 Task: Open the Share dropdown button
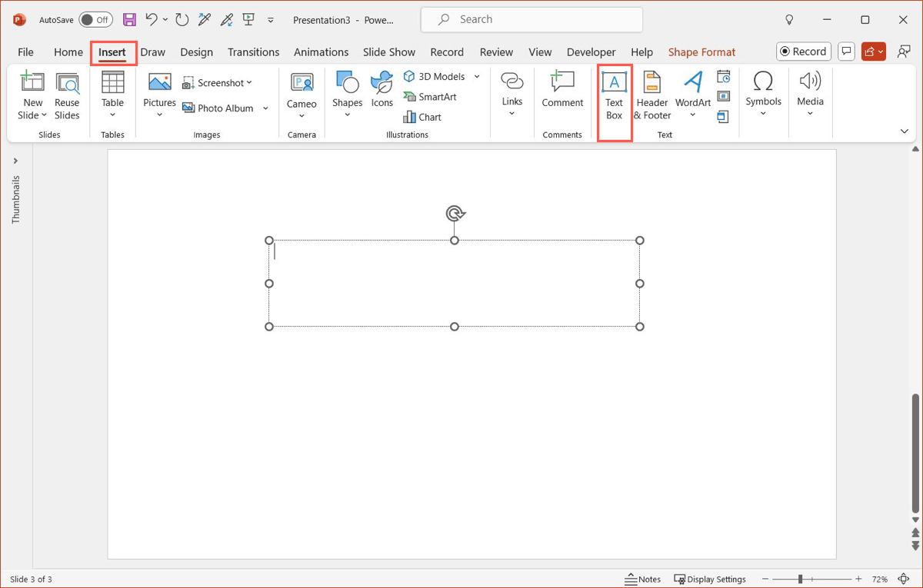tap(875, 51)
